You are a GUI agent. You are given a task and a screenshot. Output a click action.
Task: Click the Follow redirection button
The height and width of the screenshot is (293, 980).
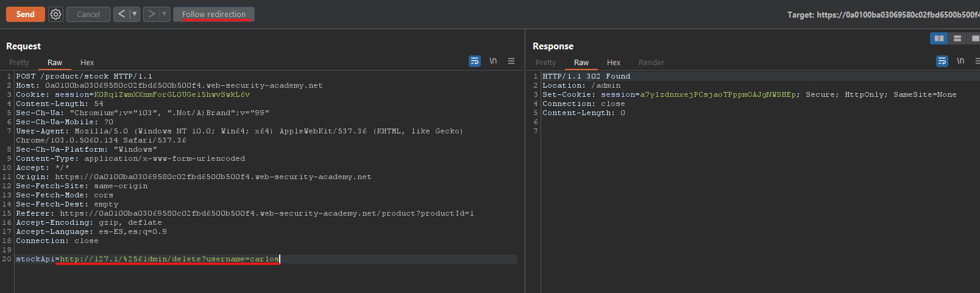[x=214, y=14]
